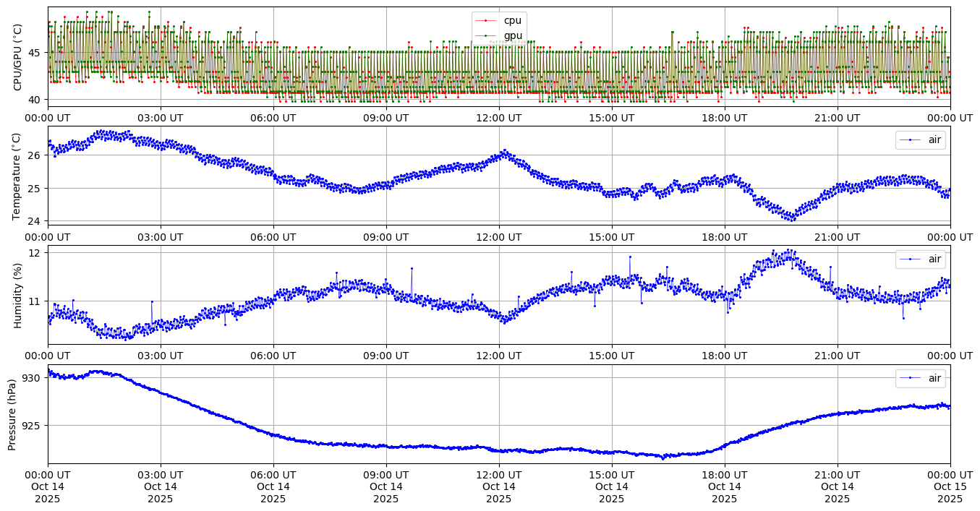Click the CPU/GPU (°C) y-axis label

[x=18, y=57]
